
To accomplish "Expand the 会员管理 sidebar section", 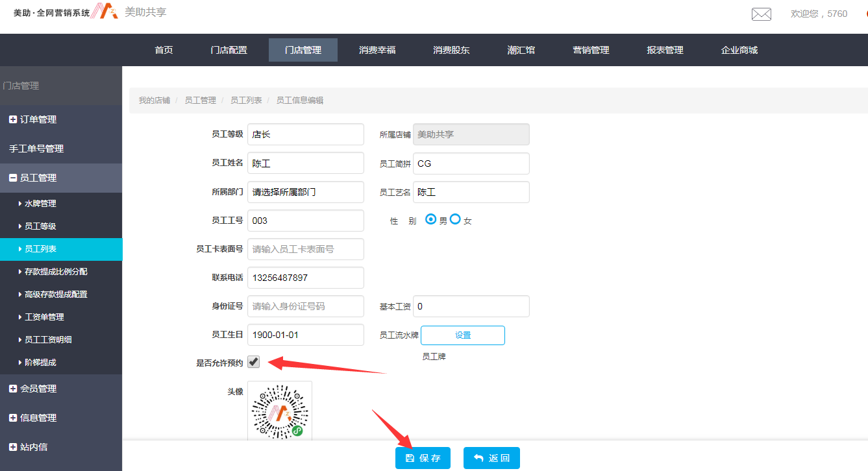I will (61, 389).
